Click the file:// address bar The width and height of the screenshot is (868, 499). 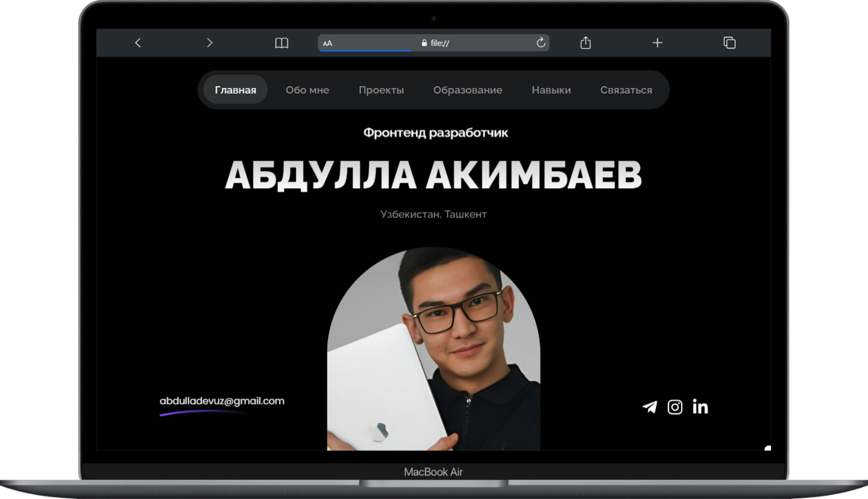433,43
